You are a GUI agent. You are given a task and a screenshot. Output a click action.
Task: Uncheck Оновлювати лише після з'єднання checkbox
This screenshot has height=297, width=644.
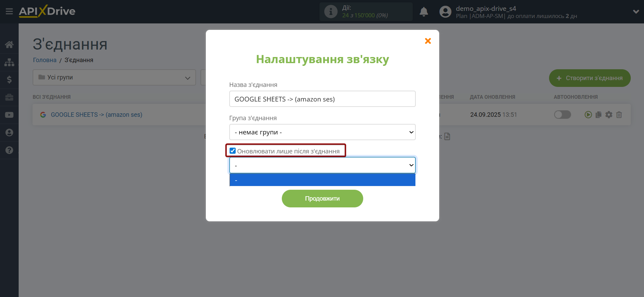tap(233, 151)
